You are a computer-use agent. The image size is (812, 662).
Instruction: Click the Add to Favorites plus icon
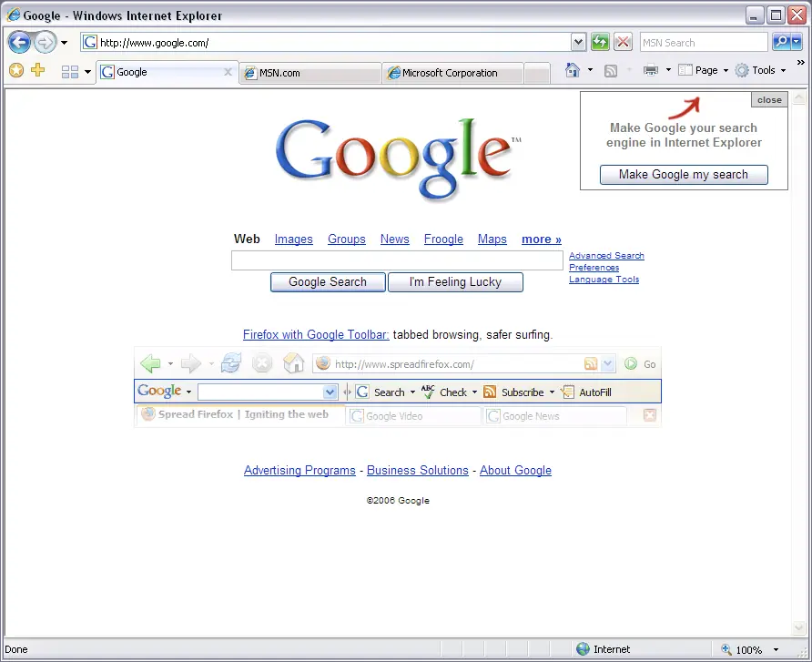tap(38, 69)
